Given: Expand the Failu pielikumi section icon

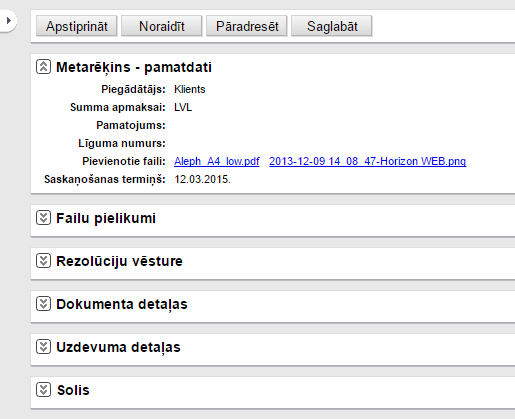Looking at the screenshot, I should (x=43, y=218).
